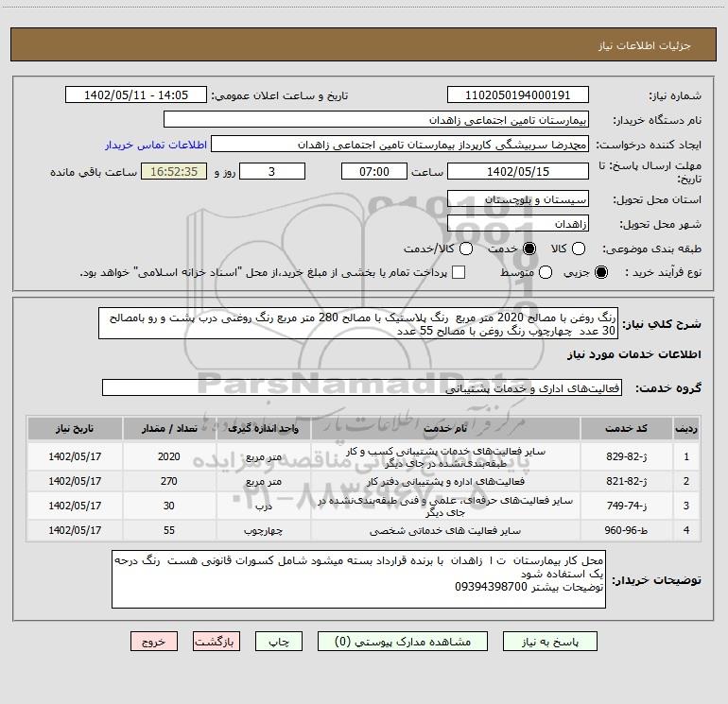The width and height of the screenshot is (728, 704).
Task: Click the remaining time field 16:52:35
Action: [x=174, y=171]
